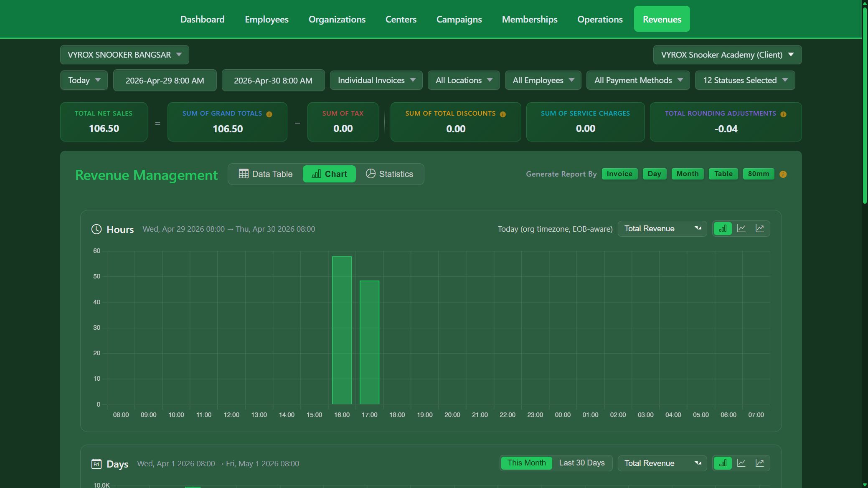Switch to Data Table view
868x488 pixels.
266,174
